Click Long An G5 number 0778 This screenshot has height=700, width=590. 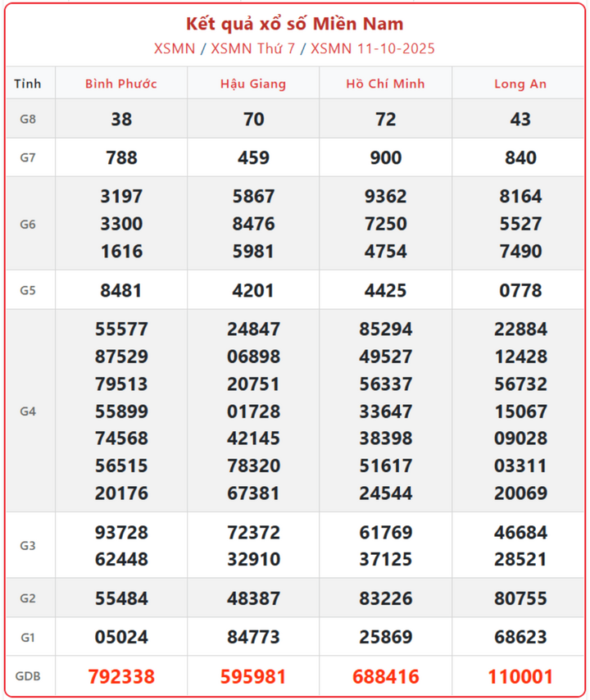coord(520,290)
